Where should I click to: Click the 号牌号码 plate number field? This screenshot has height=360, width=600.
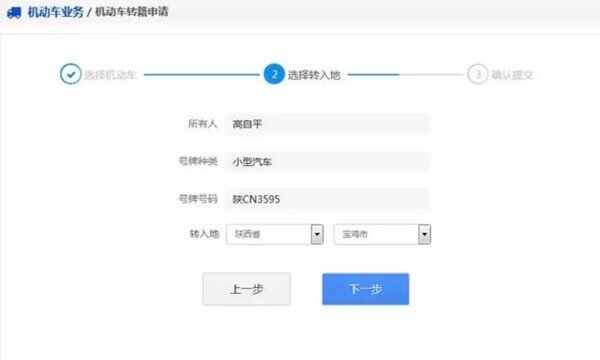[328, 199]
